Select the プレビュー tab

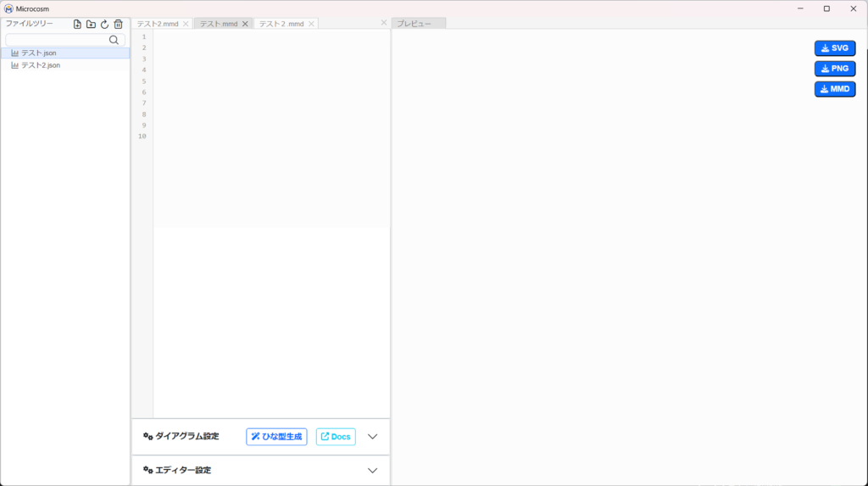(x=419, y=24)
